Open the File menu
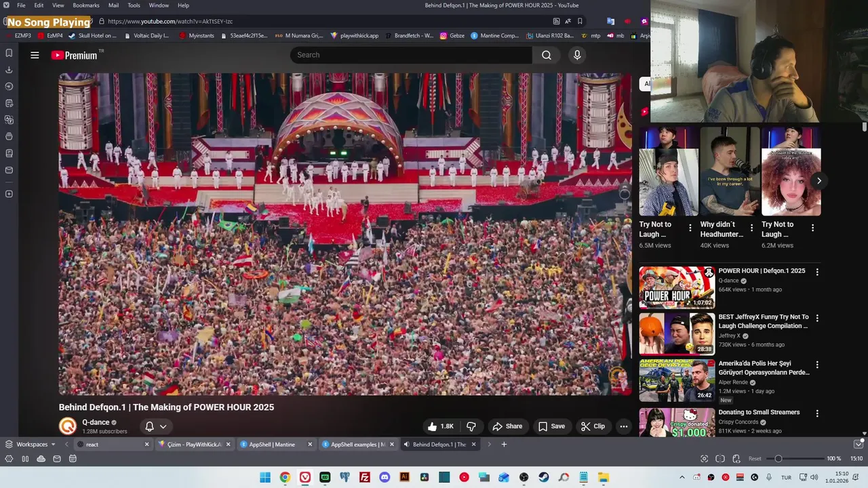The width and height of the screenshot is (868, 488). [21, 5]
